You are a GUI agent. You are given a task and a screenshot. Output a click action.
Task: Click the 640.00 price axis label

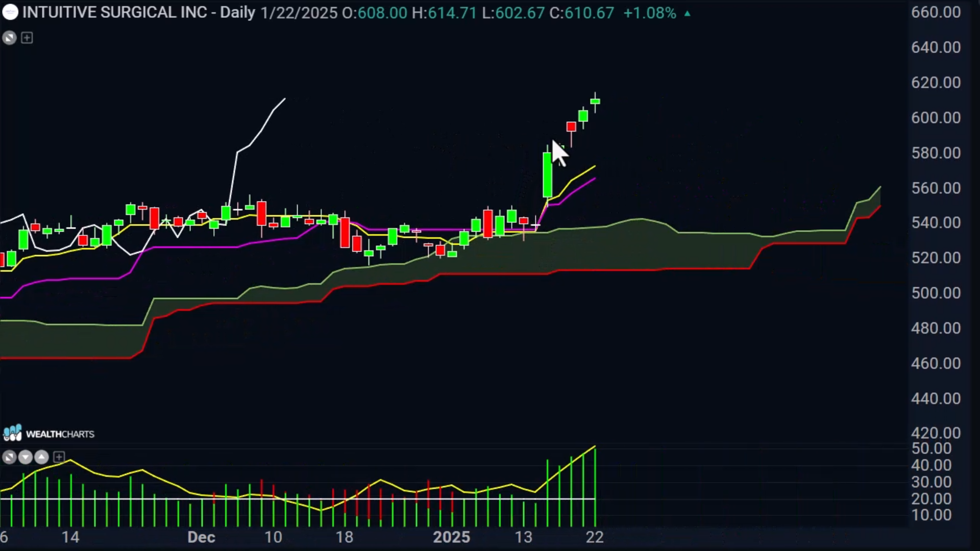click(936, 47)
